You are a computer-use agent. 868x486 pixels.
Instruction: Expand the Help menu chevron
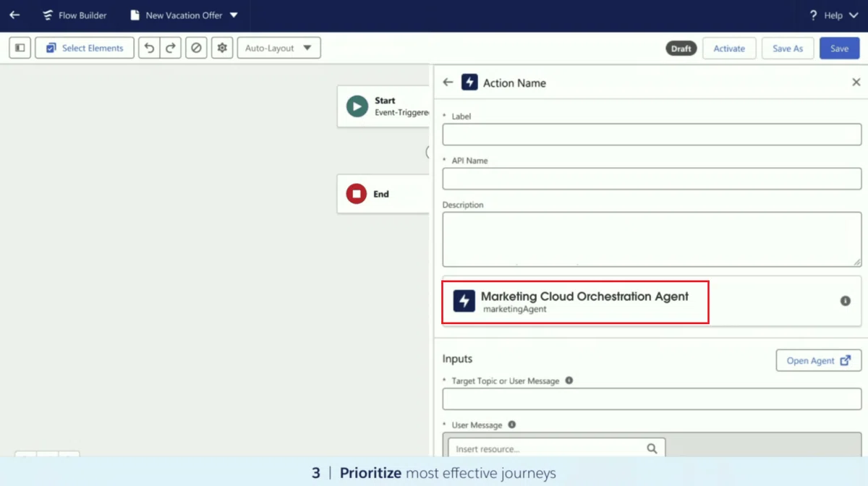pyautogui.click(x=853, y=15)
